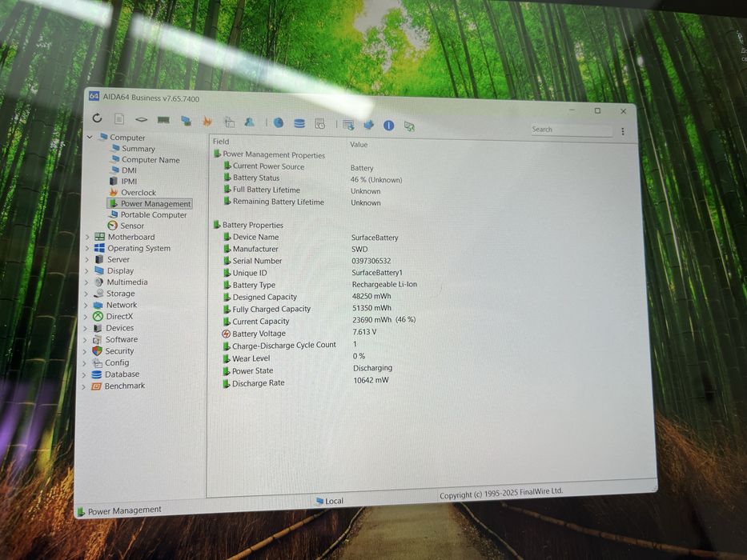Click the AIDA64 title bar app icon
Viewport: 747px width, 560px height.
click(x=94, y=96)
